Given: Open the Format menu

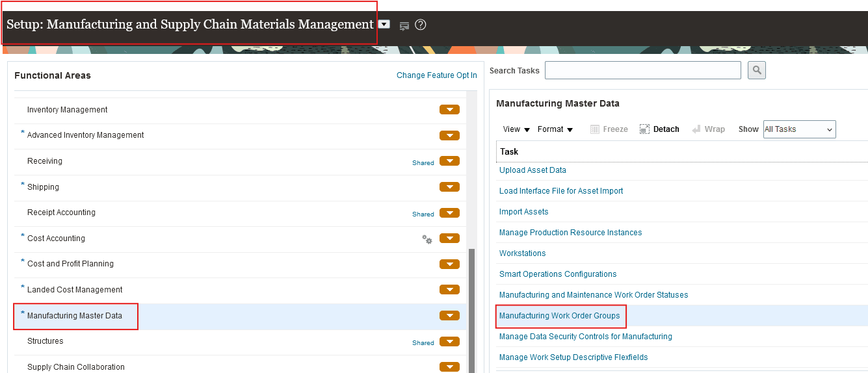Looking at the screenshot, I should click(x=555, y=129).
